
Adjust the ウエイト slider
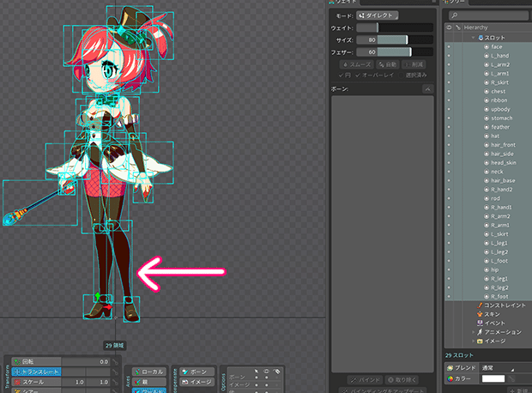click(x=395, y=27)
